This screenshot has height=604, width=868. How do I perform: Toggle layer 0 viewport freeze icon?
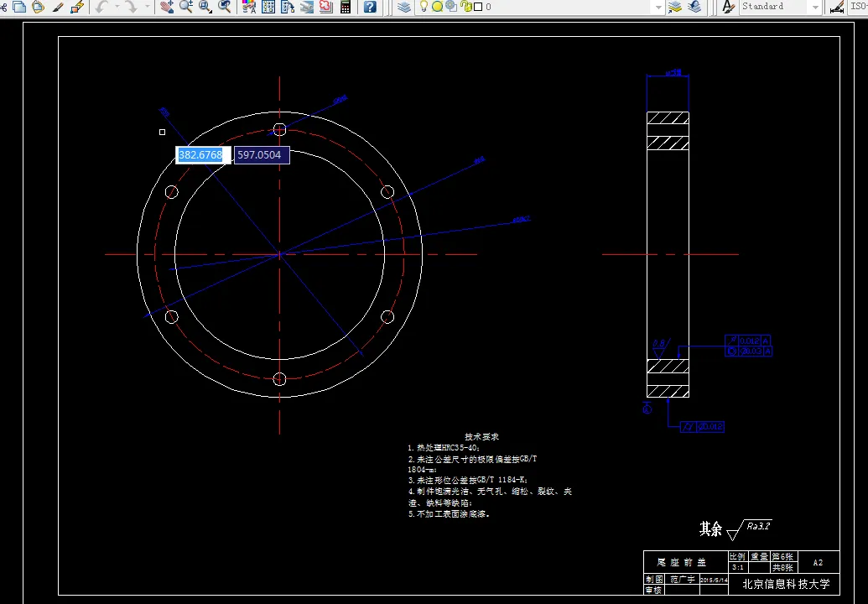point(451,7)
